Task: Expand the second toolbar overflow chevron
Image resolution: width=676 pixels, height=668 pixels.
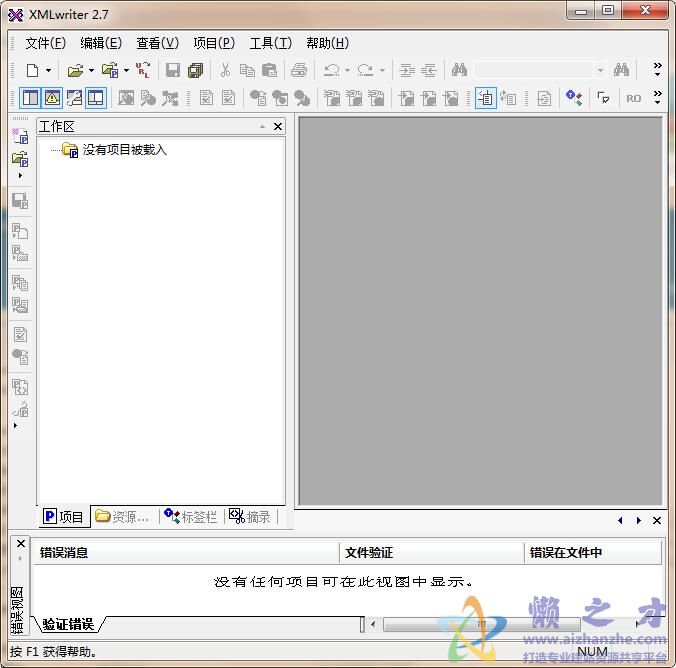Action: click(657, 97)
